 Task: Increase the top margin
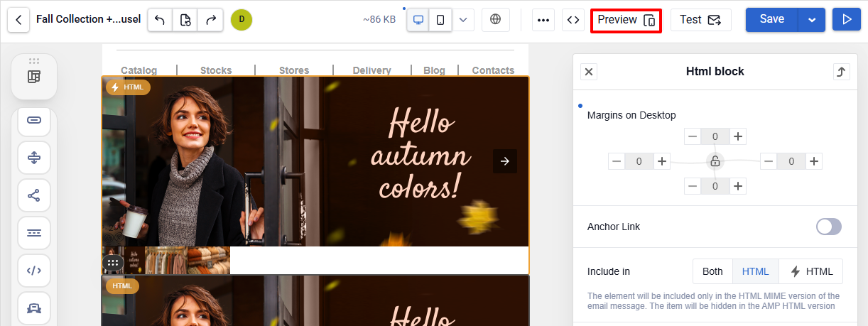point(738,136)
